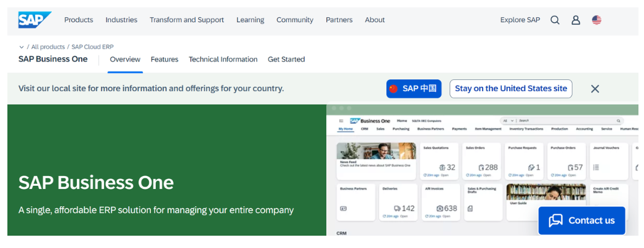The height and width of the screenshot is (248, 644).
Task: Open the user account icon
Action: [x=576, y=20]
